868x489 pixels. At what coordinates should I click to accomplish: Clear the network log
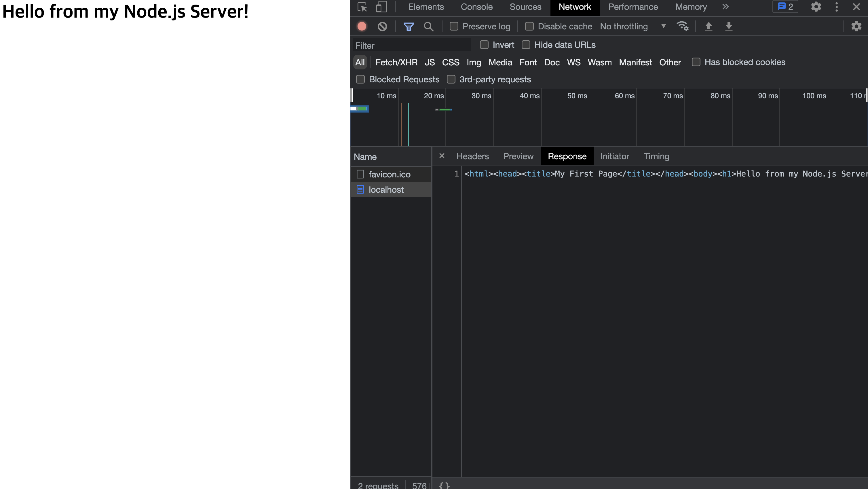point(382,26)
